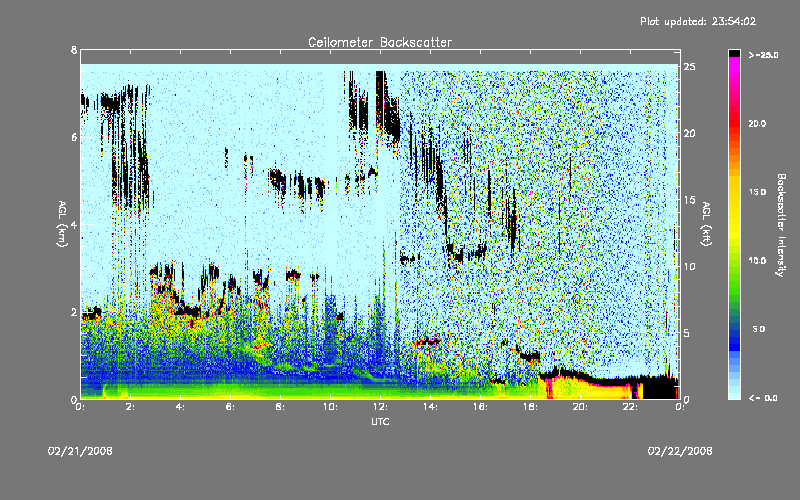Click the 2 km tick on left axis
Viewport: 800px width, 500px height.
tap(74, 312)
